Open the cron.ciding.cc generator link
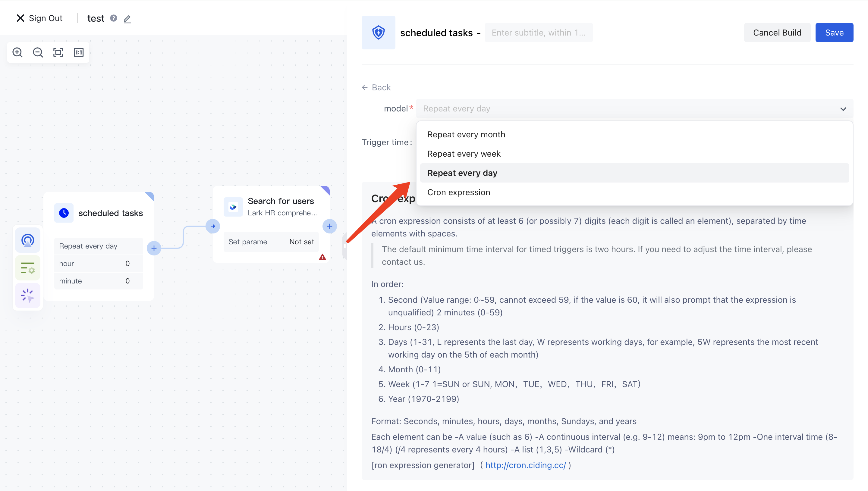This screenshot has width=868, height=491. [525, 465]
